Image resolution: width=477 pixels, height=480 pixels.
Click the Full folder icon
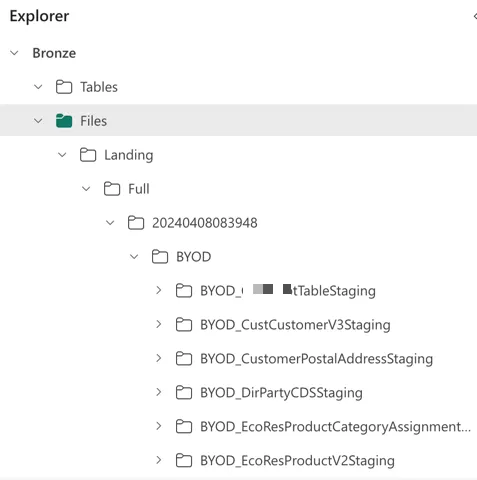112,189
